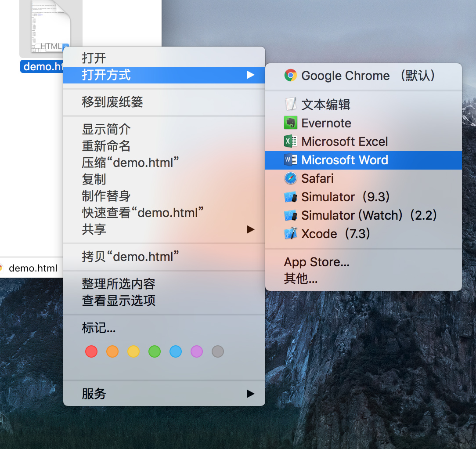
Task: Expand the 服务 submenu arrow
Action: coord(250,394)
